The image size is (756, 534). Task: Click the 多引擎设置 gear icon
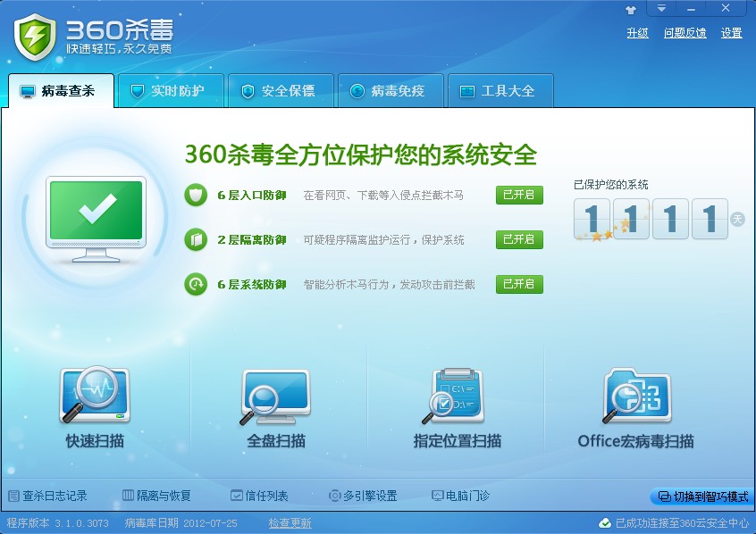point(334,496)
